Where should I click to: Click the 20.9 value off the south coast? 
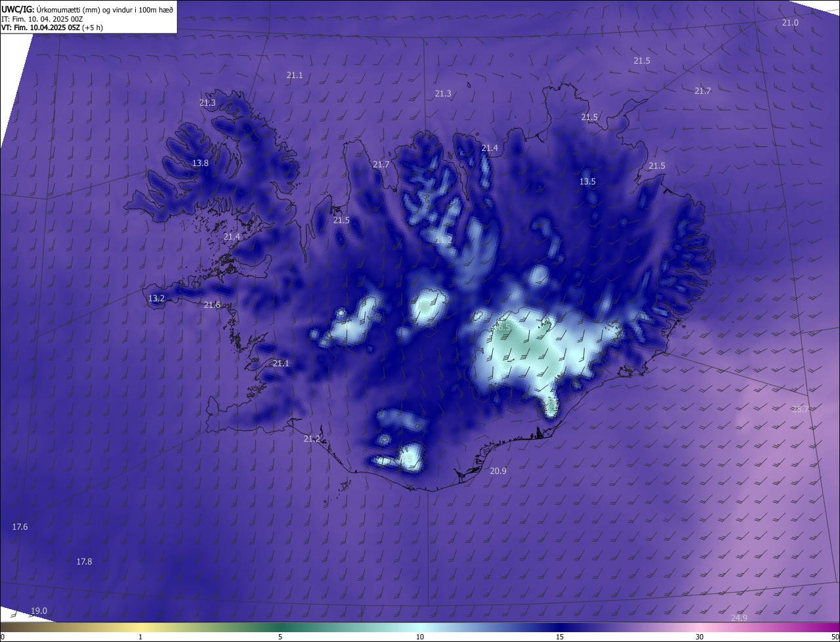click(498, 471)
